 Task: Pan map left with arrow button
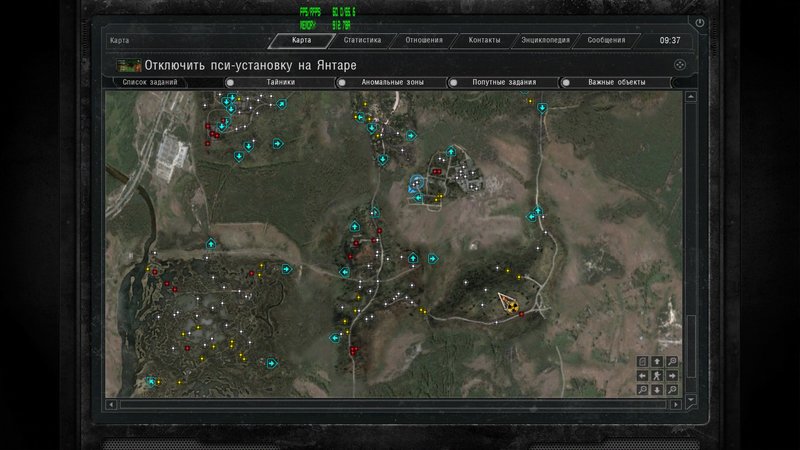tap(643, 375)
